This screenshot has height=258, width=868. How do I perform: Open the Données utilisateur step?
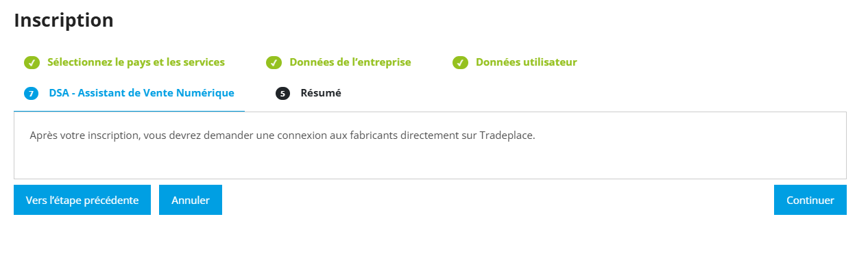pos(527,62)
